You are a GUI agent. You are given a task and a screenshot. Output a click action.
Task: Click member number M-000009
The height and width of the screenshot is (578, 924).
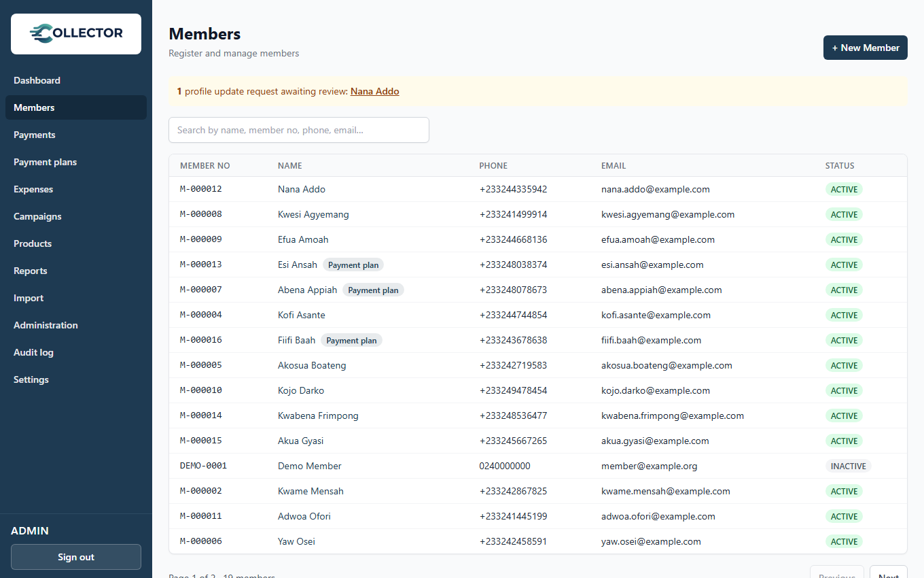pyautogui.click(x=201, y=239)
